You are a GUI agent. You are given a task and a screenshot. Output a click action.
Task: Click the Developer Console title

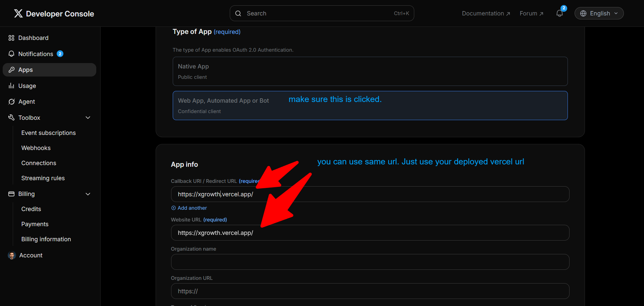(60, 14)
